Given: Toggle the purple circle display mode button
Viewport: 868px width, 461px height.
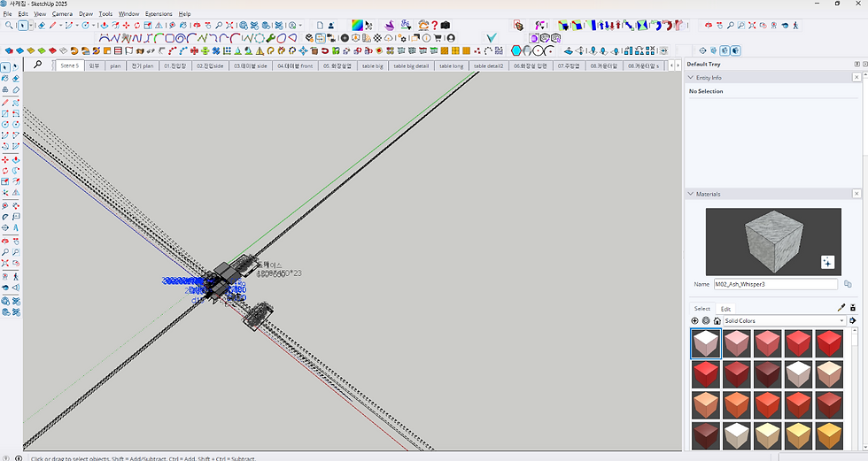Looking at the screenshot, I should coord(533,38).
